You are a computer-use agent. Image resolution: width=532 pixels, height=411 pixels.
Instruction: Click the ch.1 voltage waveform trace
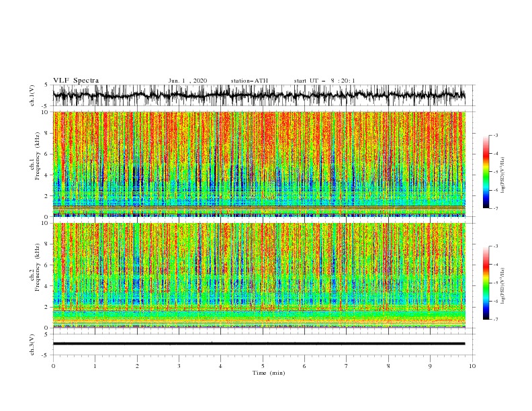[259, 95]
